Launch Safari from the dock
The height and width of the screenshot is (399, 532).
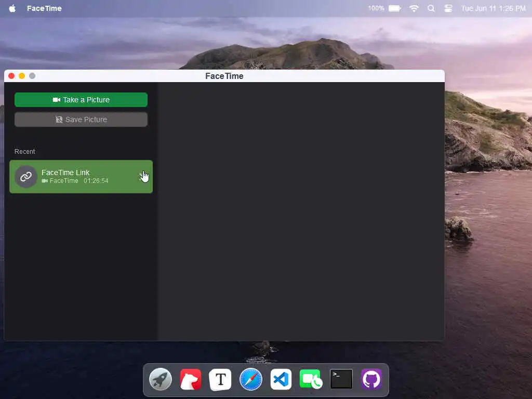251,379
